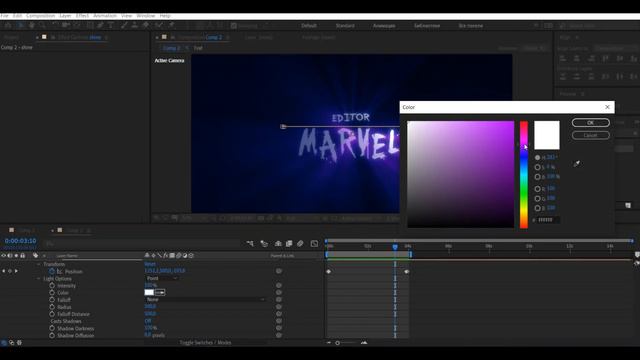The image size is (640, 360).
Task: Add keyframe diamond for Position
Action: 10,271
